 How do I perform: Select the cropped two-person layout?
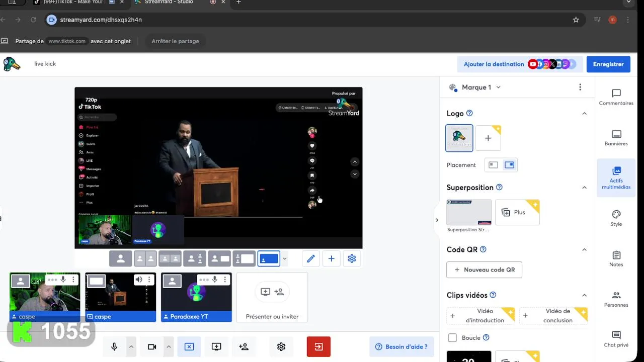170,258
